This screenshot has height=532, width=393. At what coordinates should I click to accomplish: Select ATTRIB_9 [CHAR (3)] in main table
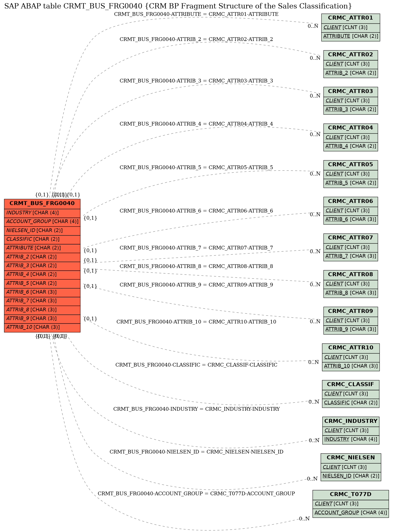(42, 319)
